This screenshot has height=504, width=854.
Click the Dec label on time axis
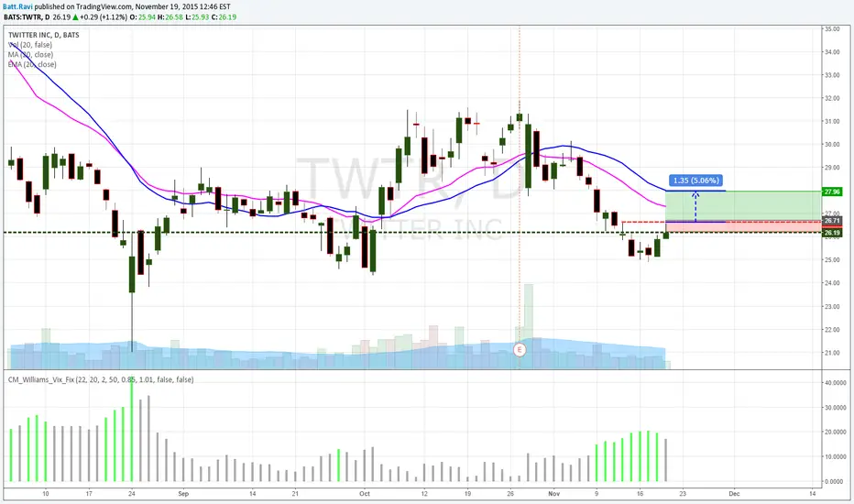(734, 494)
